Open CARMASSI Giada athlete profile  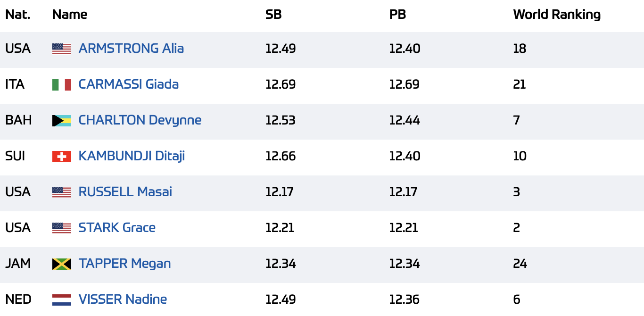(x=128, y=84)
